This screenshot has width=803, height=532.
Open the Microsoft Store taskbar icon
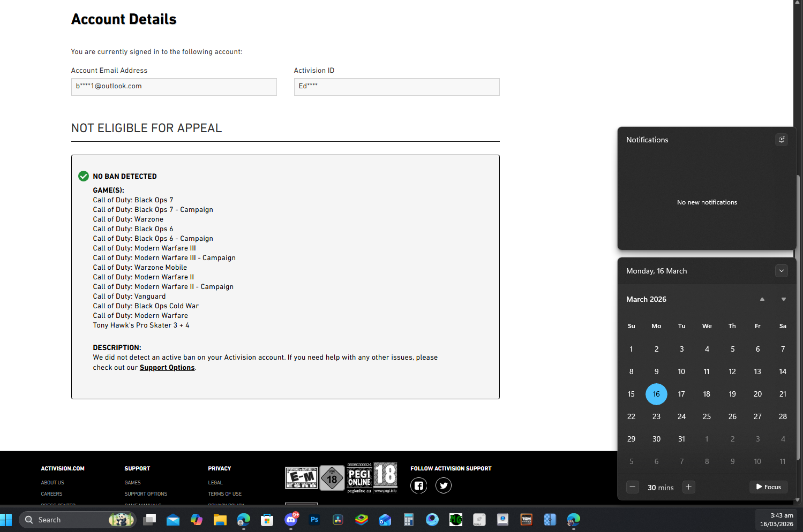click(x=267, y=520)
